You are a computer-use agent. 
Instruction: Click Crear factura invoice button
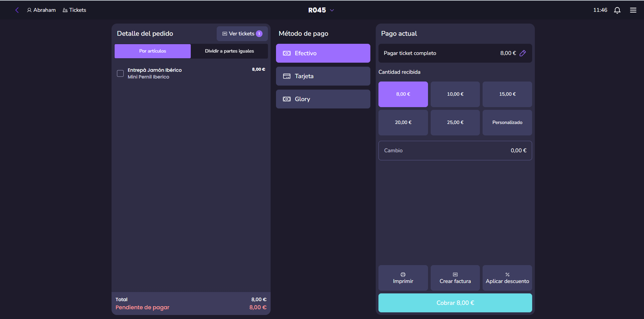point(455,278)
